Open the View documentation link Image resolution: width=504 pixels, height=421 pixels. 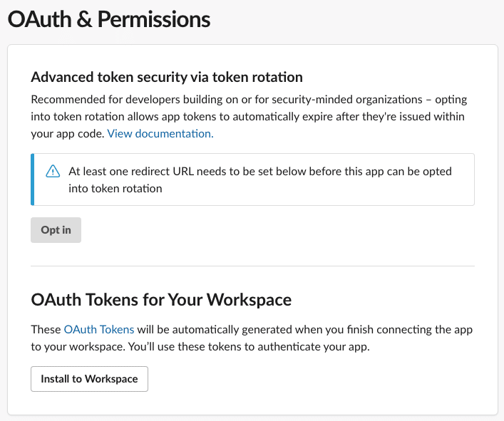[x=160, y=134]
